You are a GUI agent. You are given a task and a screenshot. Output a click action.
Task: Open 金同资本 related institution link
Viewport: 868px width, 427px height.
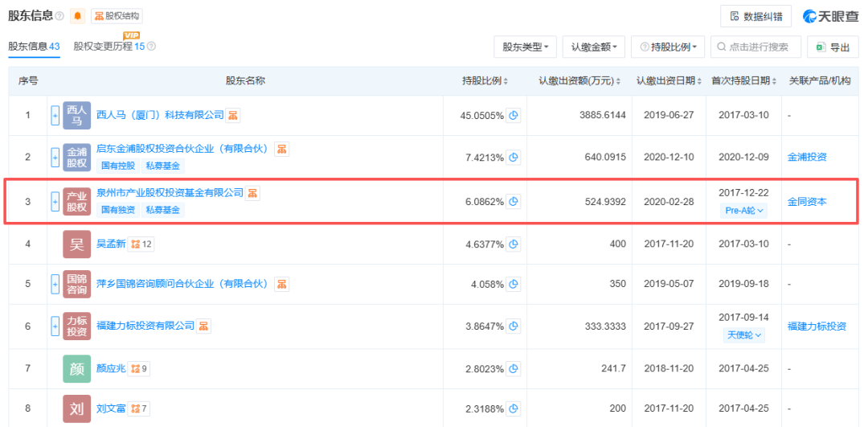807,202
